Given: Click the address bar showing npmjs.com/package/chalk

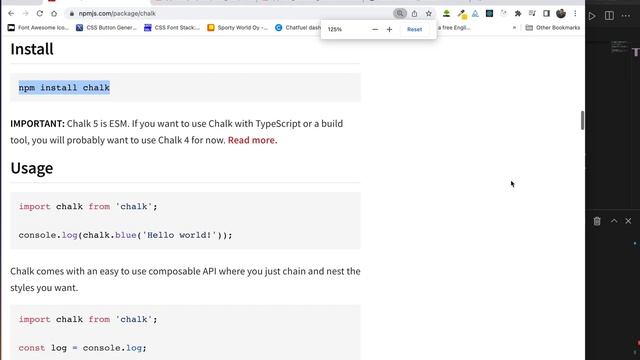Looking at the screenshot, I should coord(229,13).
